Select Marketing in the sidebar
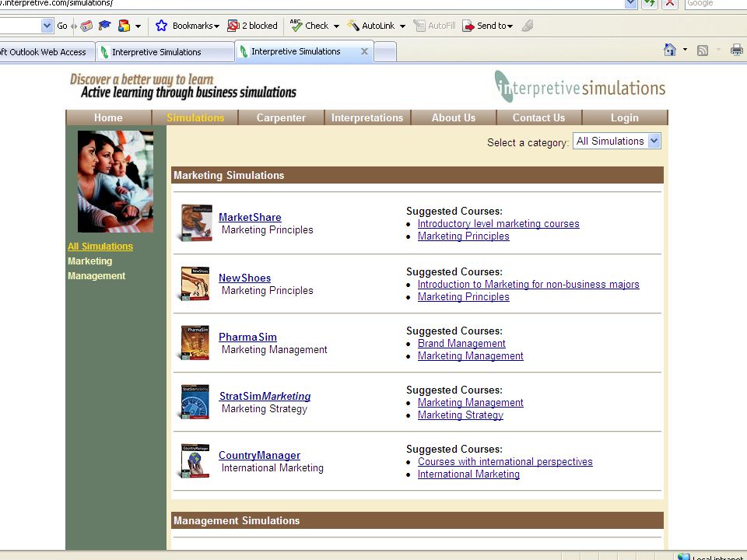747x560 pixels. (x=90, y=261)
